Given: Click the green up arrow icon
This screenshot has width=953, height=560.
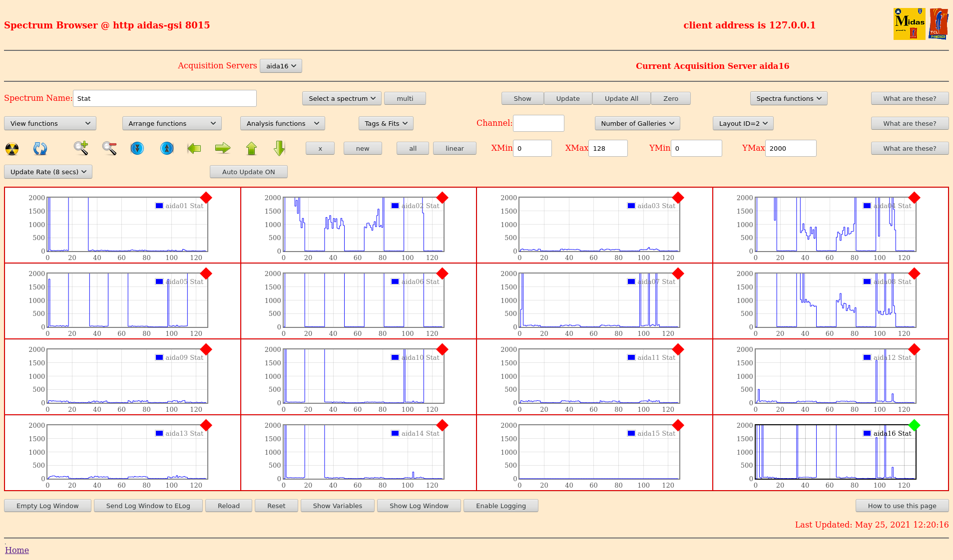Looking at the screenshot, I should [x=251, y=148].
